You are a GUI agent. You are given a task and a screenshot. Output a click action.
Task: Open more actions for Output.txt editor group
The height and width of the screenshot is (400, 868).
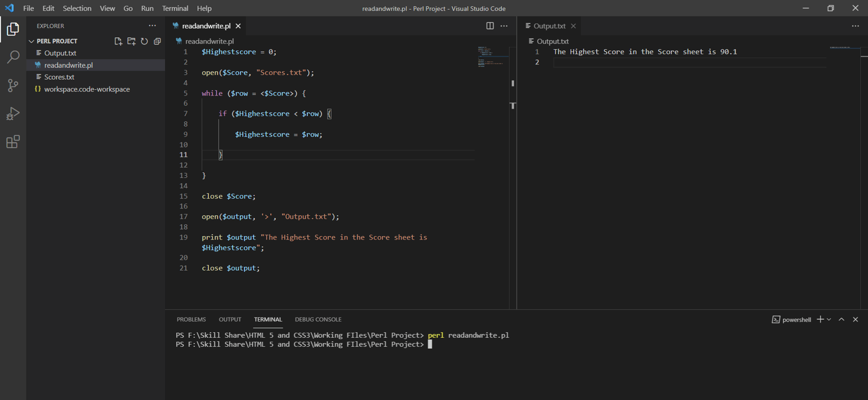tap(855, 25)
